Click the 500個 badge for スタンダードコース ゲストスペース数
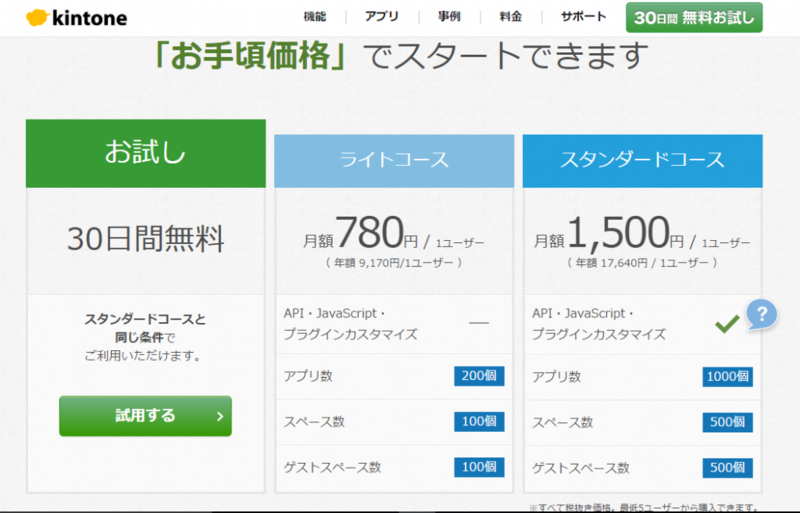 coord(728,468)
